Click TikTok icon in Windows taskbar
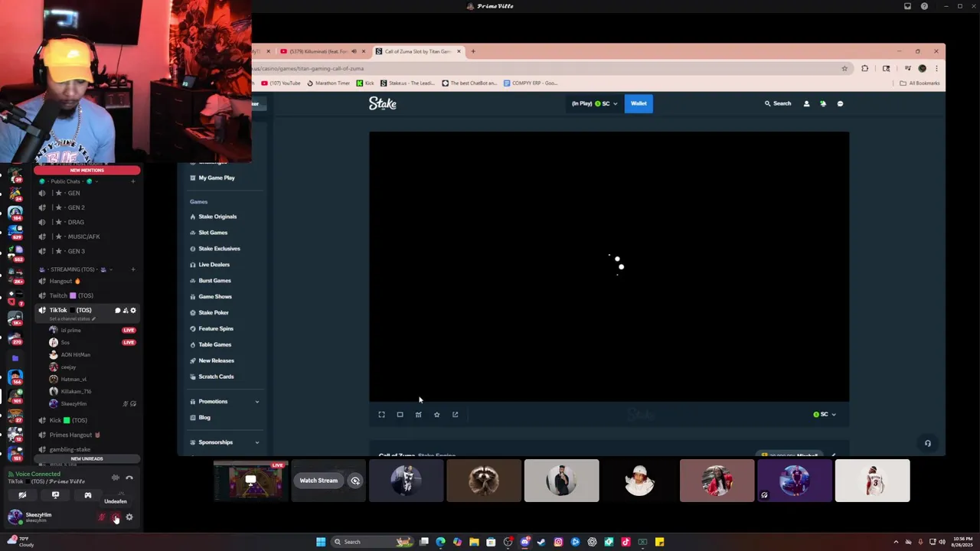The image size is (980, 551). click(626, 542)
